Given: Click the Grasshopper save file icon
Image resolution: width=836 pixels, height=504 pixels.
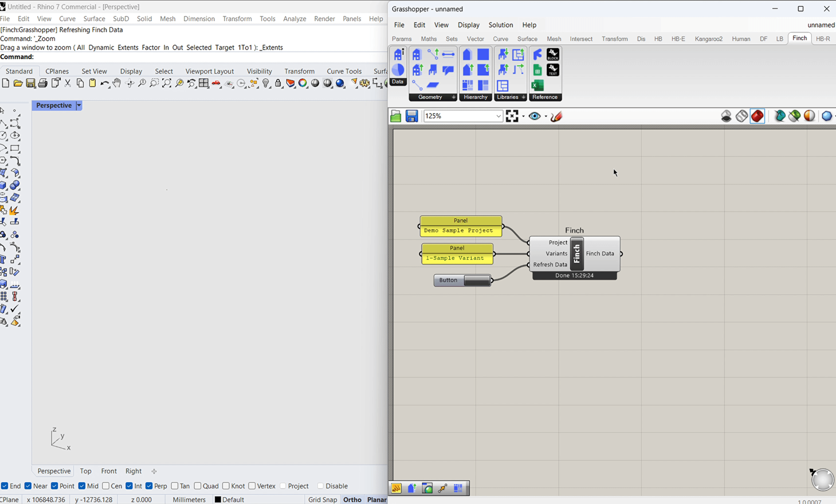Looking at the screenshot, I should click(x=412, y=116).
